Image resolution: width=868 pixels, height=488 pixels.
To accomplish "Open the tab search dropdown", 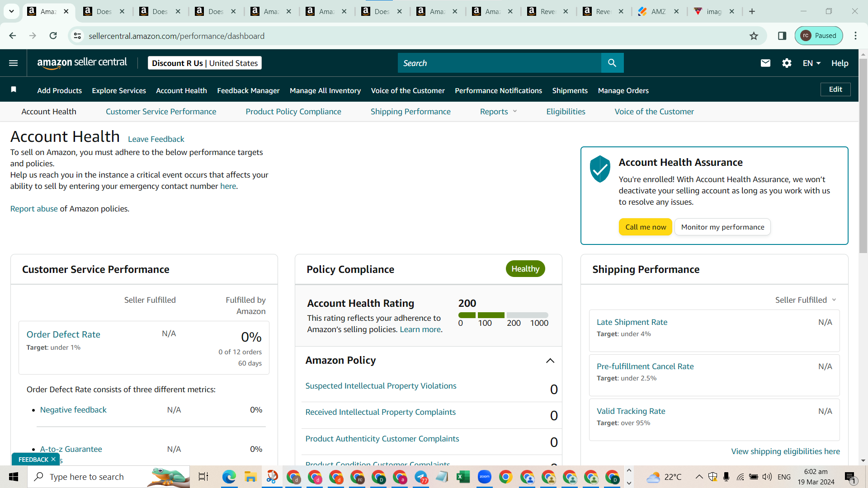I will coord(11,11).
